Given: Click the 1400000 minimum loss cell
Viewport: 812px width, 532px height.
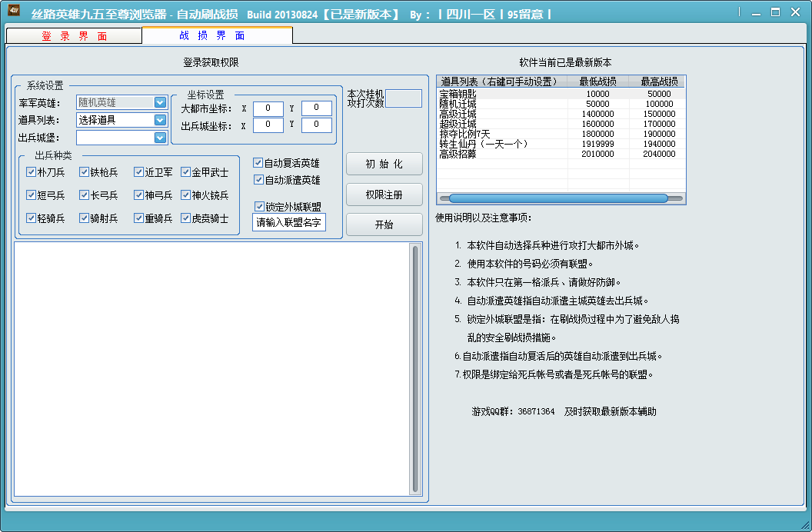Looking at the screenshot, I should (x=597, y=114).
